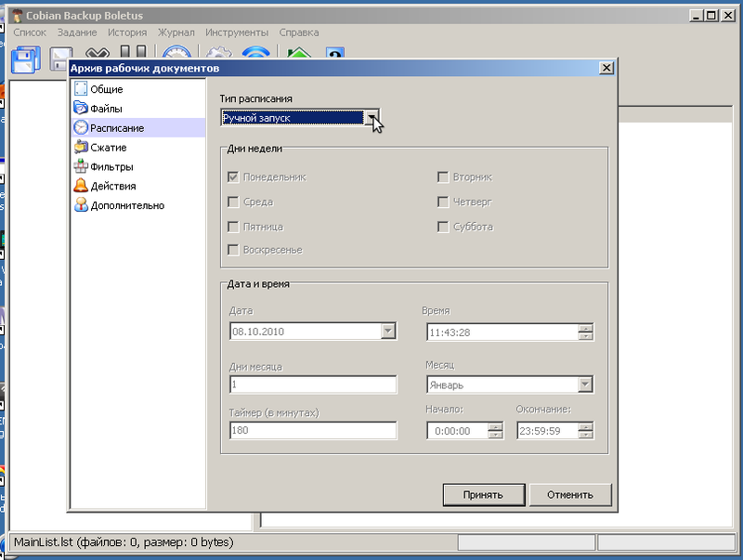Open the Сжатие compression section
The width and height of the screenshot is (743, 560).
point(108,148)
